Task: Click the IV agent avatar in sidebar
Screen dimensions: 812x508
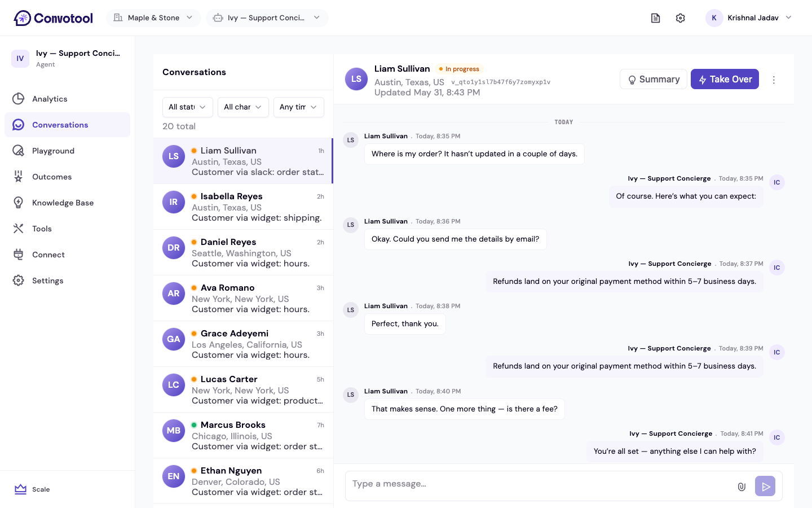Action: click(x=20, y=59)
